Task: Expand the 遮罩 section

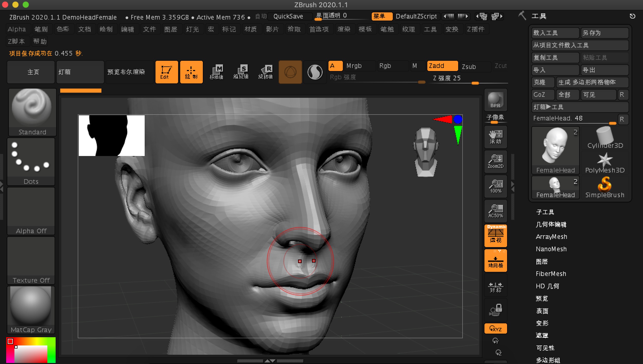Action: click(x=542, y=335)
